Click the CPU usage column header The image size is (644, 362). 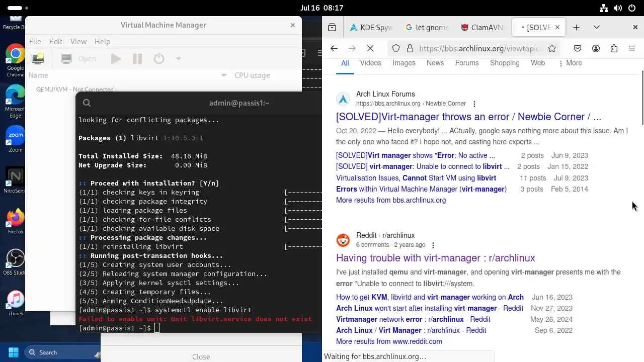coord(252,75)
